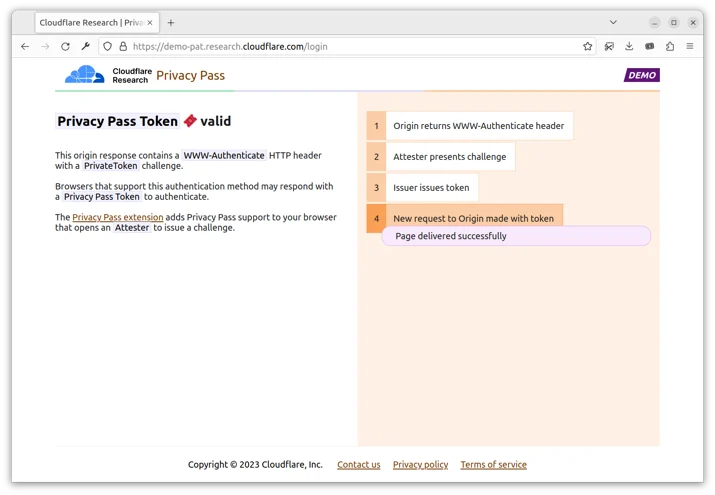Click the forward navigation arrow
Image resolution: width=715 pixels, height=495 pixels.
[45, 46]
